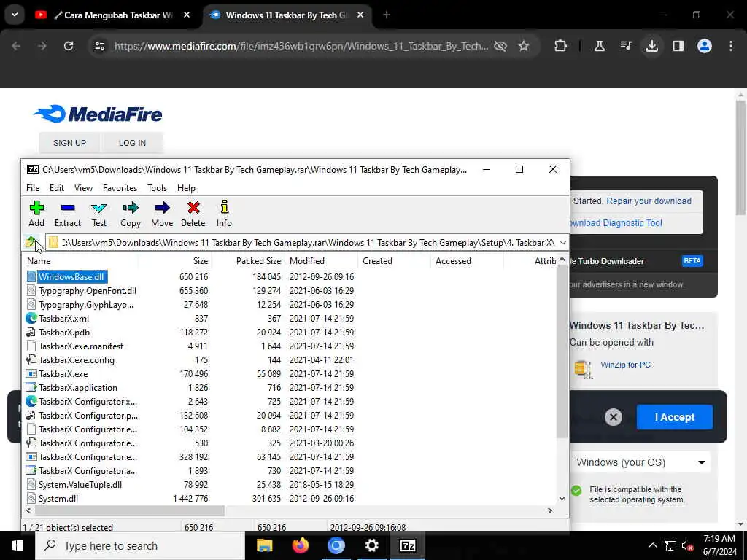Click the Download Diagnostic Tool link
Screen dimensions: 747x560
[616, 223]
